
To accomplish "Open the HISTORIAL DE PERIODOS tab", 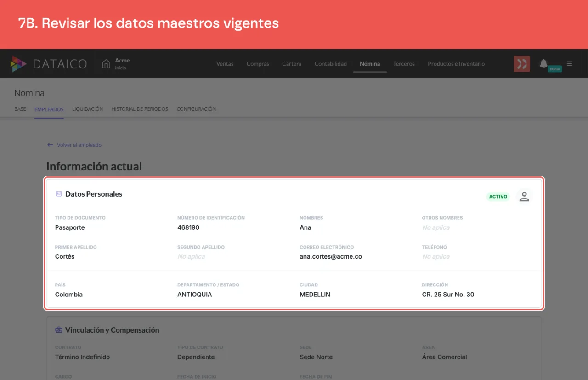I will 140,109.
